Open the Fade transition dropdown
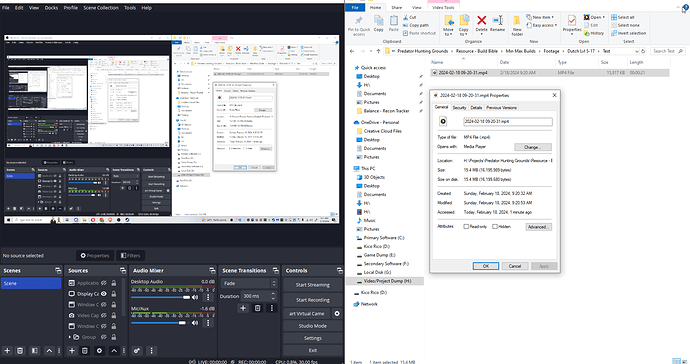This screenshot has width=690, height=364. [249, 283]
